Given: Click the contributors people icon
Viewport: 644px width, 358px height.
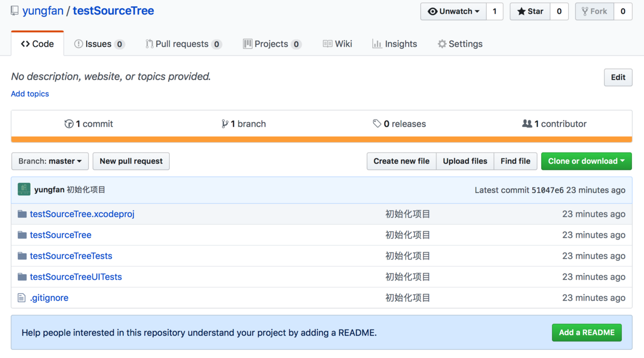Looking at the screenshot, I should pos(527,124).
